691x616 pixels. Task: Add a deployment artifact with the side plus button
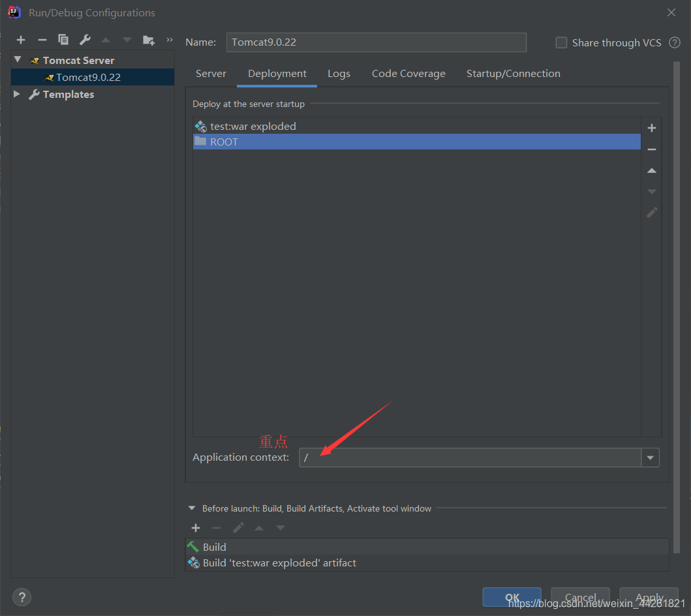tap(652, 128)
